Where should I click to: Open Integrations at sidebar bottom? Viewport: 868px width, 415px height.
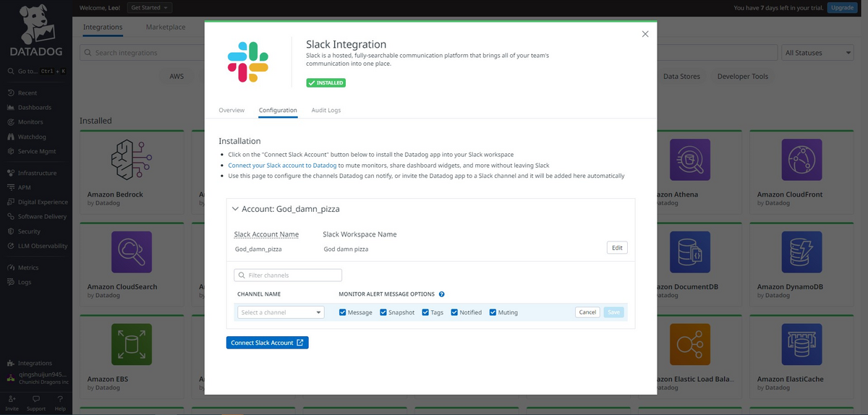click(x=35, y=363)
